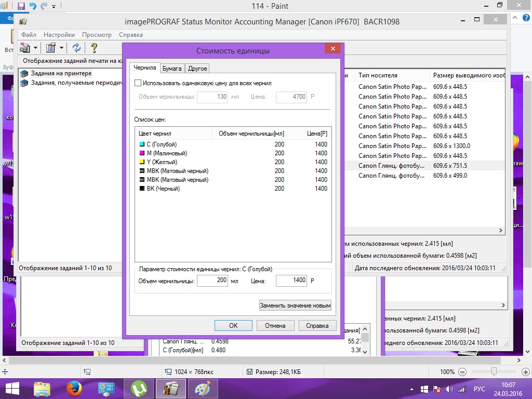Click the Paint taskbar icon

[x=203, y=389]
